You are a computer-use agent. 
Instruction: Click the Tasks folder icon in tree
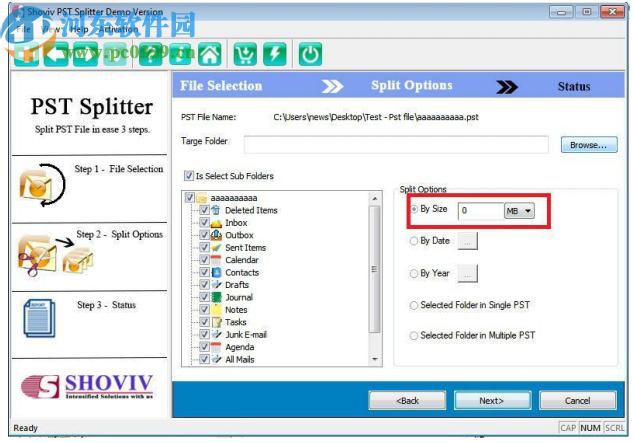coord(216,322)
